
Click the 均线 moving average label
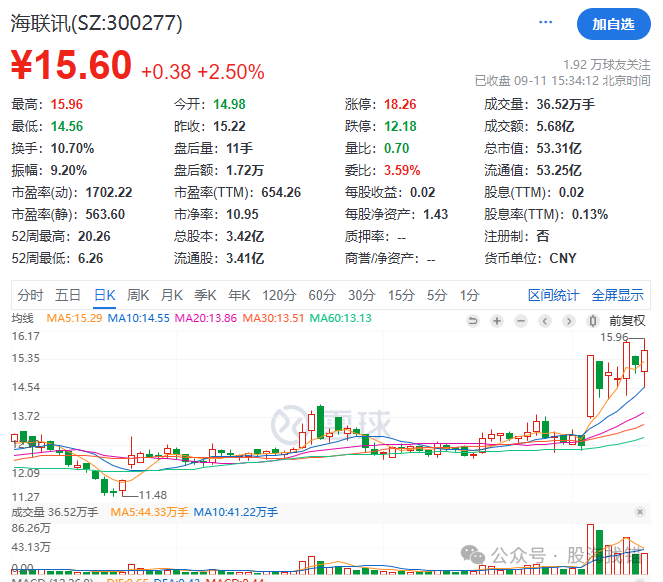click(x=22, y=318)
